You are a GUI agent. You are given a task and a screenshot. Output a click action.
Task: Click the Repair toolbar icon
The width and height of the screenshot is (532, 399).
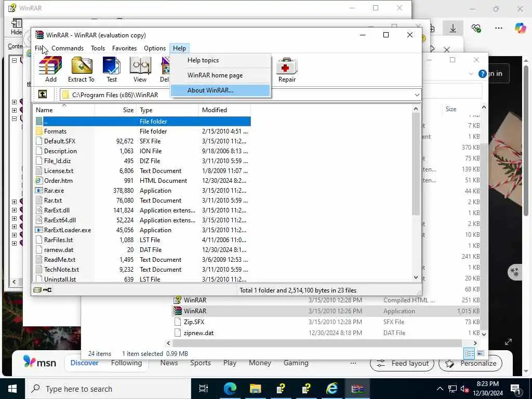click(x=287, y=69)
